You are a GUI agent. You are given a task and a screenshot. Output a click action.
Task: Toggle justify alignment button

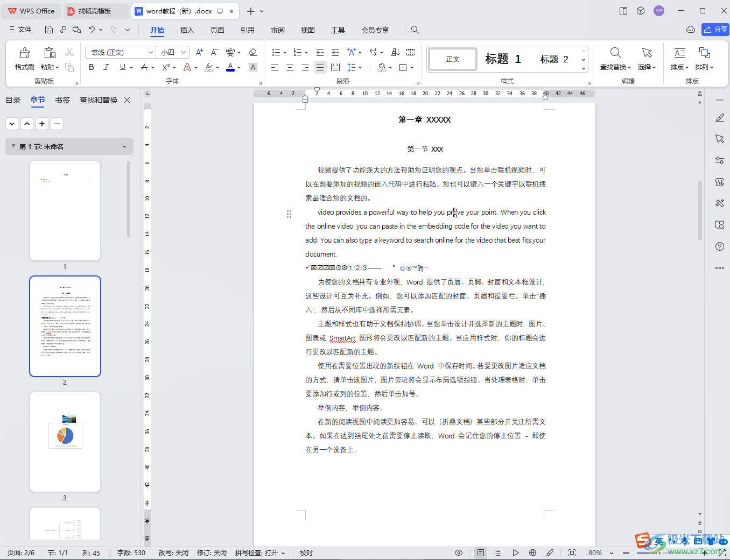320,67
